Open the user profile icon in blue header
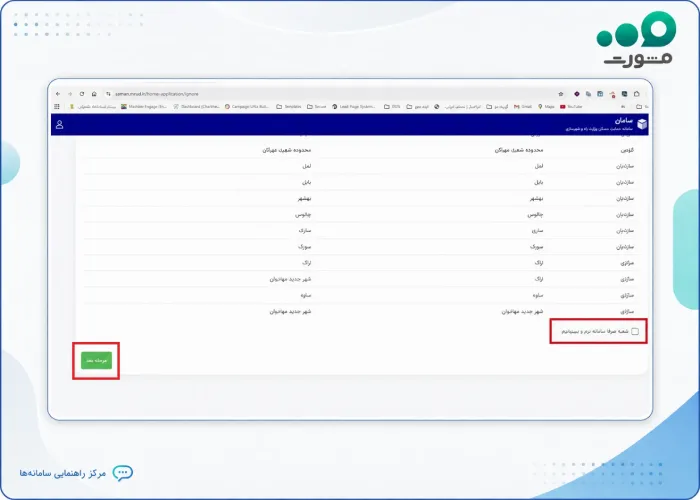 [x=59, y=125]
